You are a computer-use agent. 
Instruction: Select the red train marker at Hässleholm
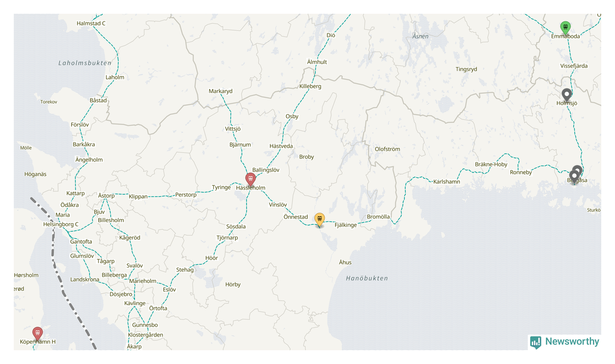250,179
